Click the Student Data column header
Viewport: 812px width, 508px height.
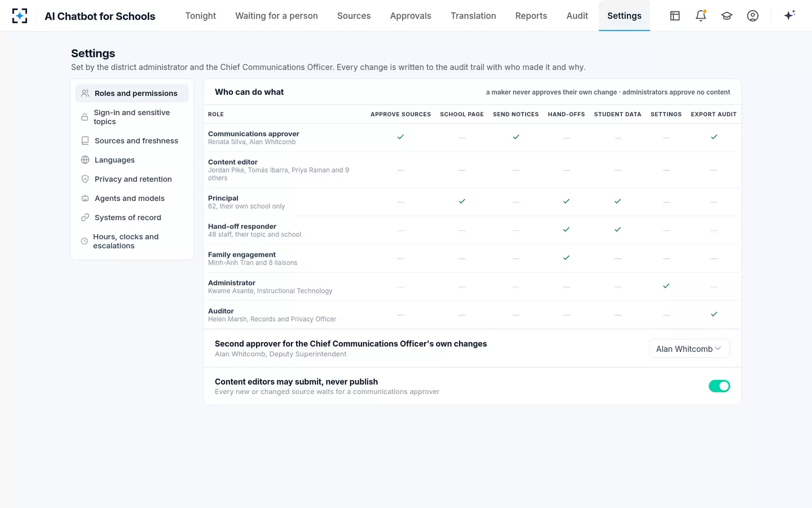[617, 114]
